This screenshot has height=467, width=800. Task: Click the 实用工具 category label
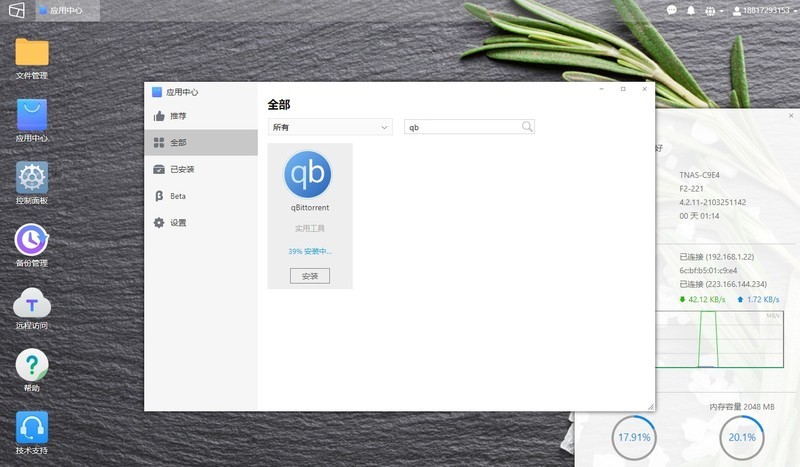click(x=310, y=228)
